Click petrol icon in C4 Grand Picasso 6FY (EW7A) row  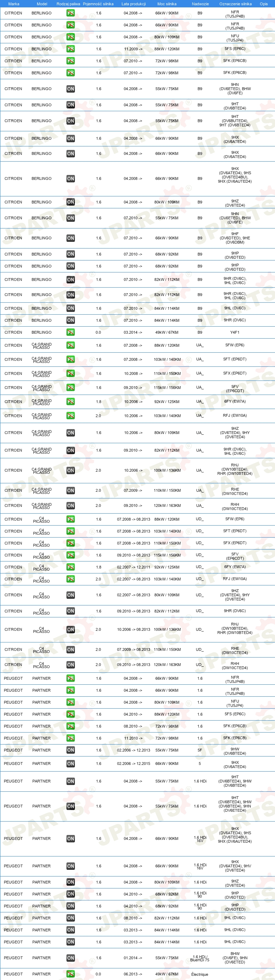(70, 401)
